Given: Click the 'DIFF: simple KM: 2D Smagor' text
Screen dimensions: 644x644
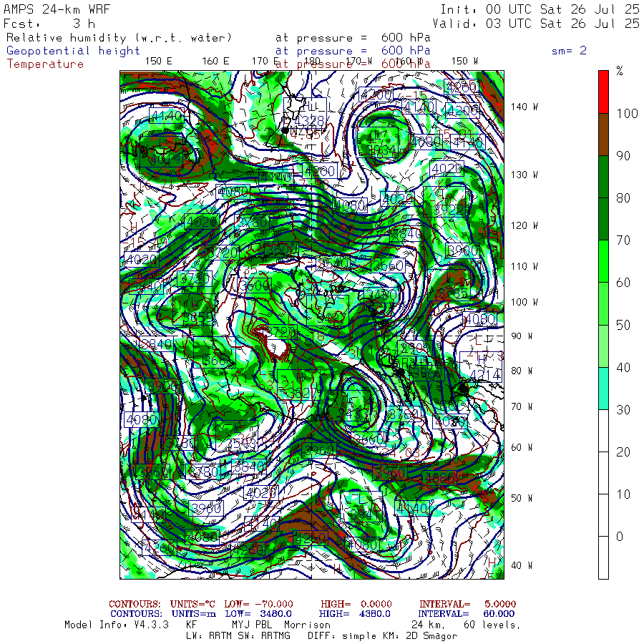Looking at the screenshot, I should (x=382, y=636).
